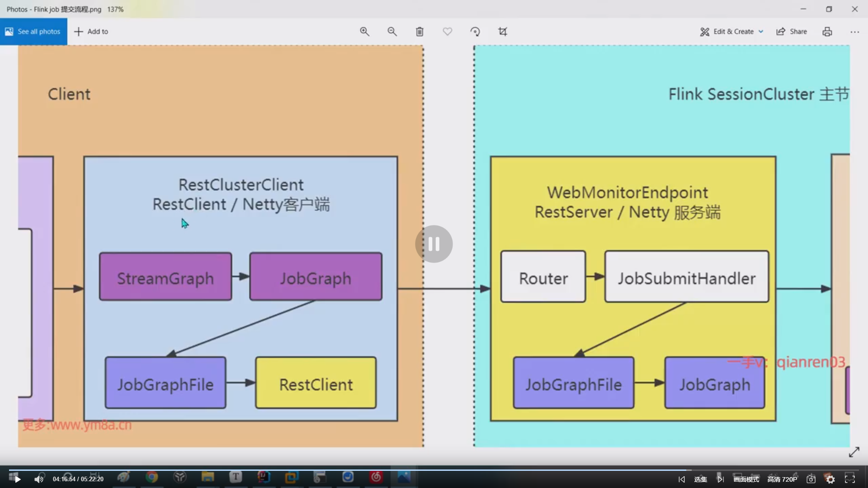Mute the video volume speaker
Image resolution: width=868 pixels, height=488 pixels.
pos(39,479)
